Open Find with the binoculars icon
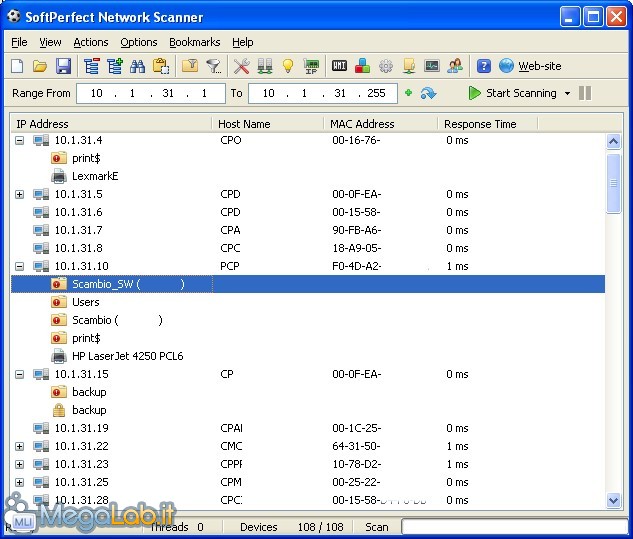Screen dimensions: 633x539 137,66
